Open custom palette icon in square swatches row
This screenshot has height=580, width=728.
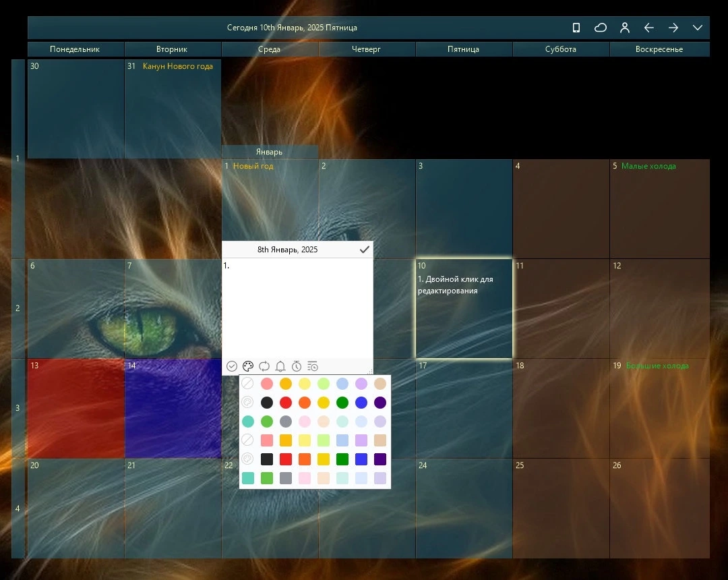pyautogui.click(x=247, y=459)
